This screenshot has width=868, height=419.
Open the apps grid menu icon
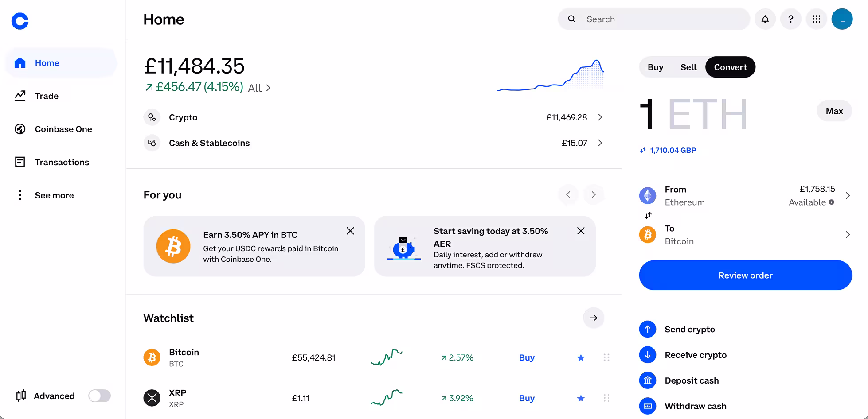pos(817,19)
